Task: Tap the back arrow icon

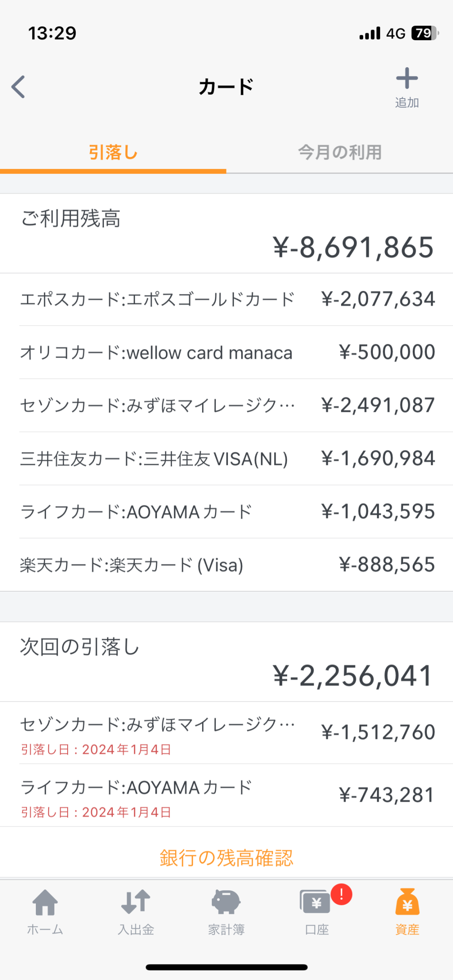Action: click(19, 87)
